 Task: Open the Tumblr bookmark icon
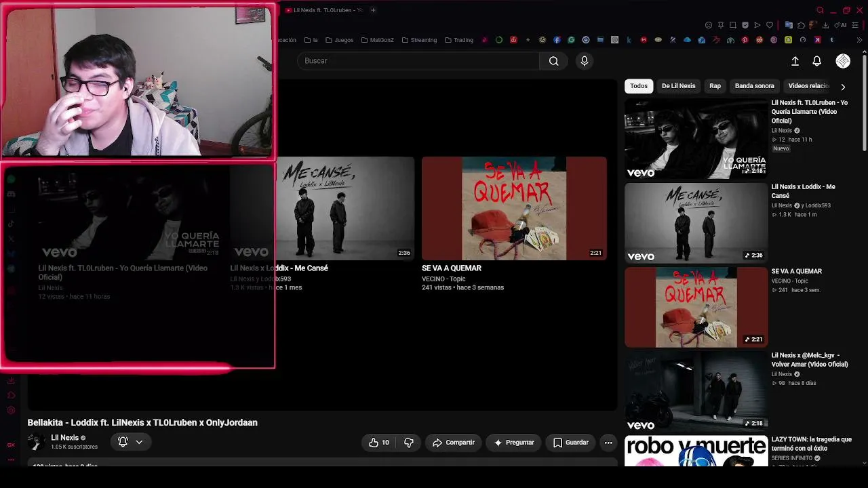pyautogui.click(x=831, y=40)
